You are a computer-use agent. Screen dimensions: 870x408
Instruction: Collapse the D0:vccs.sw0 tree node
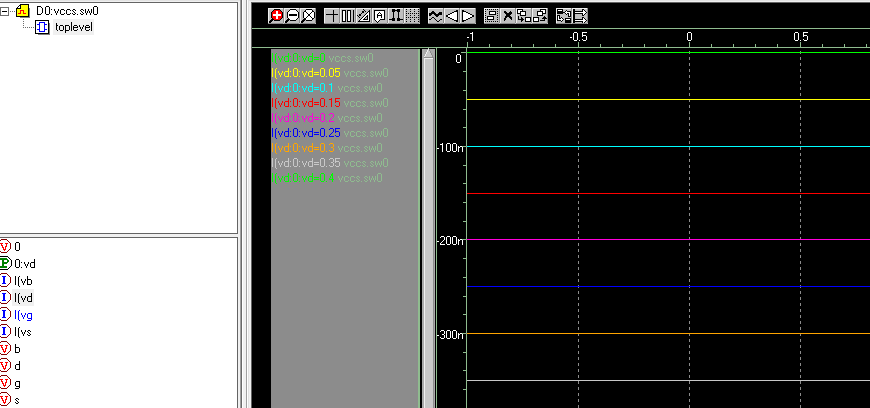[x=6, y=11]
